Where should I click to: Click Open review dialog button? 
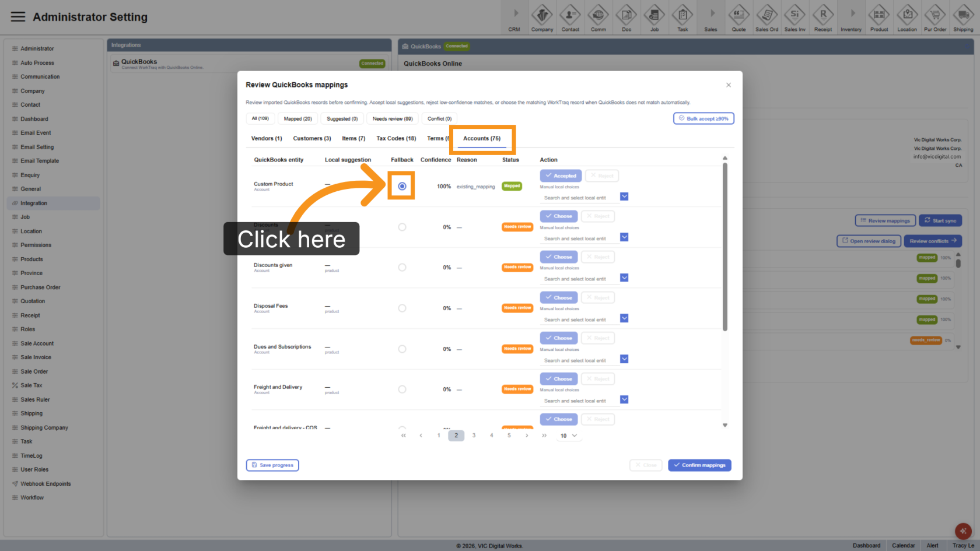(869, 241)
